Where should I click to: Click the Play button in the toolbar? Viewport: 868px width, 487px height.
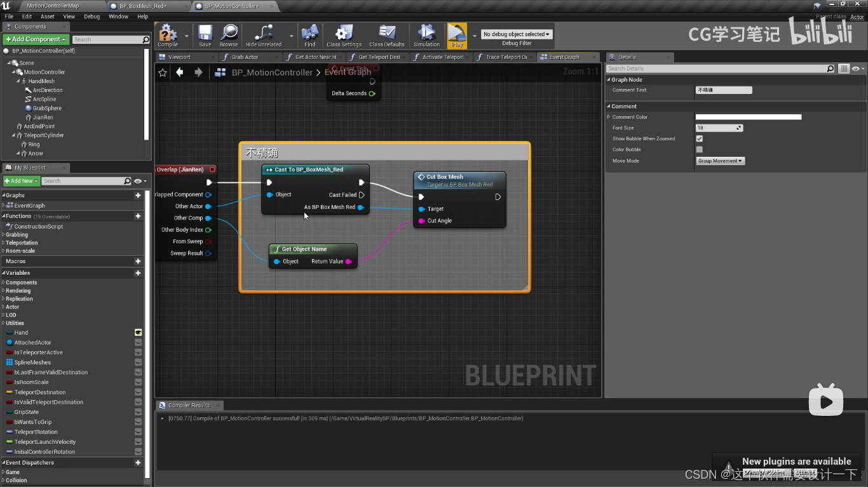(457, 36)
